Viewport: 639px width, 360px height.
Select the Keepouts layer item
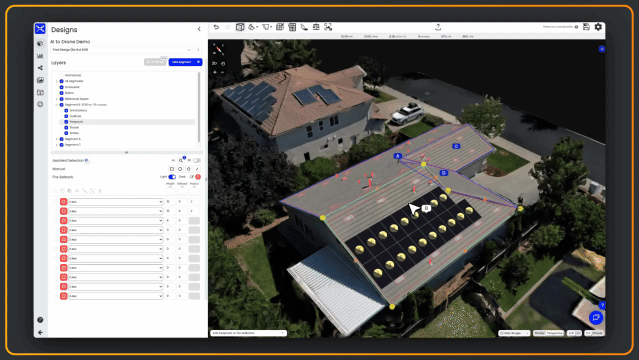click(76, 122)
